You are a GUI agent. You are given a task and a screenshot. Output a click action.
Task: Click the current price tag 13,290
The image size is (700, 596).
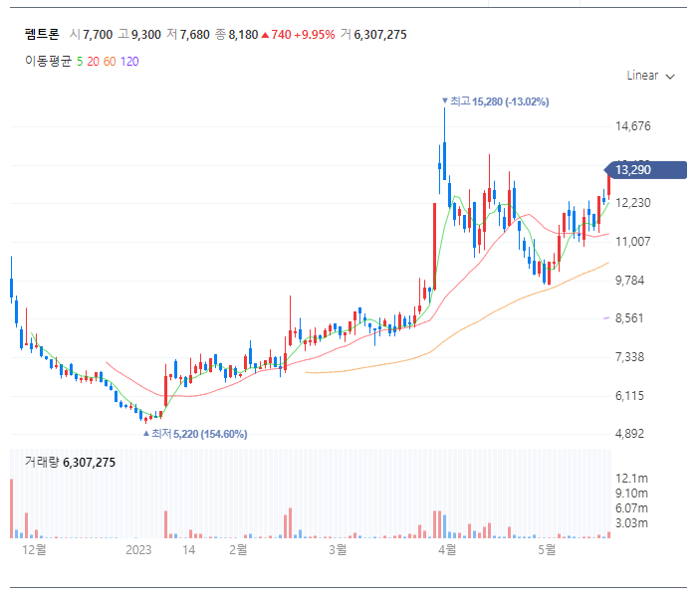coord(645,170)
